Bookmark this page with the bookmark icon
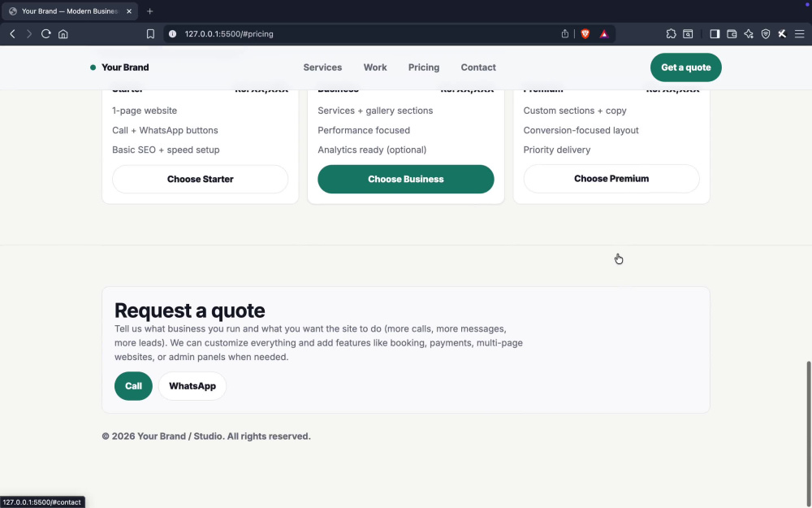Viewport: 812px width, 508px height. coord(150,33)
